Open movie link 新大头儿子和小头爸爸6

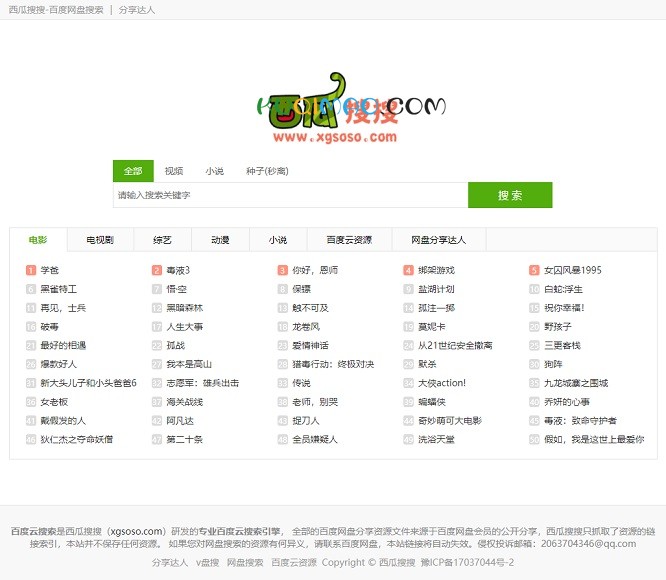(x=88, y=383)
